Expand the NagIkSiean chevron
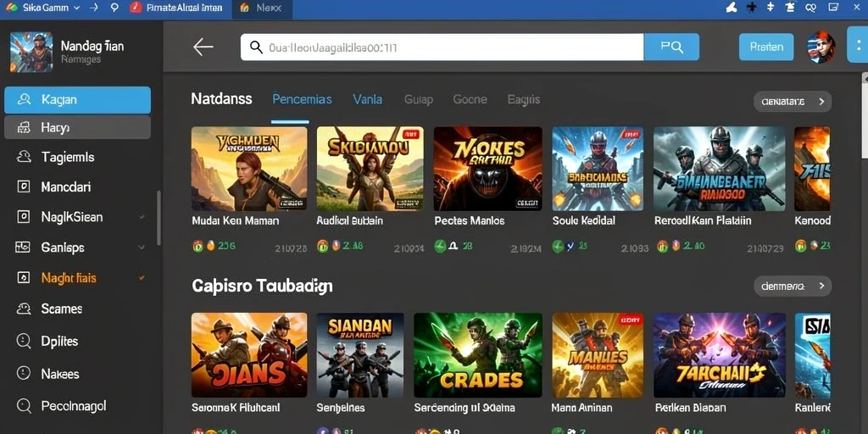The image size is (868, 434). 142,218
